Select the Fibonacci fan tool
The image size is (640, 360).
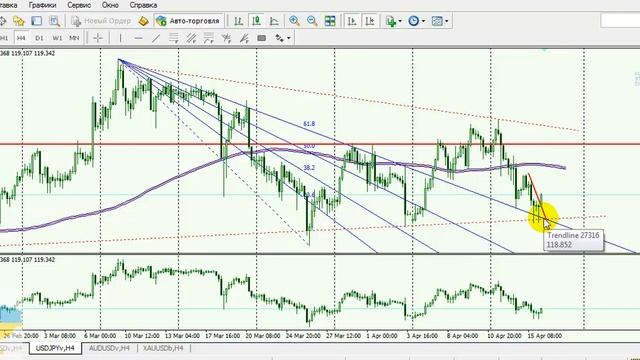click(x=227, y=38)
